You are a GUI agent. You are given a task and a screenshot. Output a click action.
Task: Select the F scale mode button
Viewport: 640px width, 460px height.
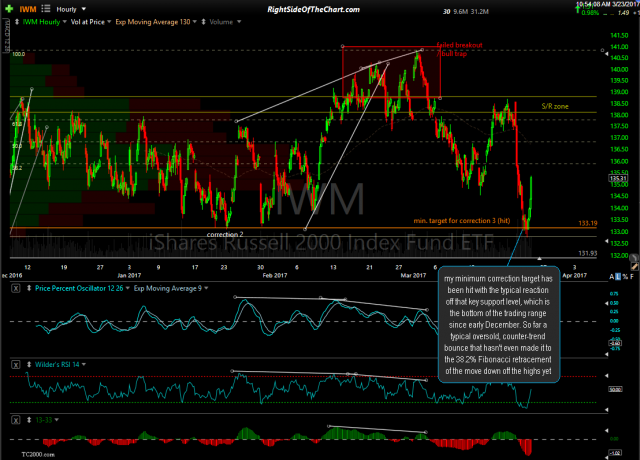[x=632, y=277]
